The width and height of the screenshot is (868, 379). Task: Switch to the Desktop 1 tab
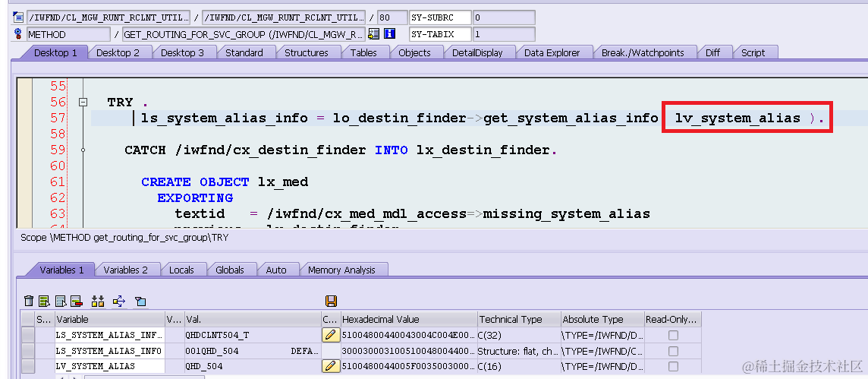click(x=55, y=52)
